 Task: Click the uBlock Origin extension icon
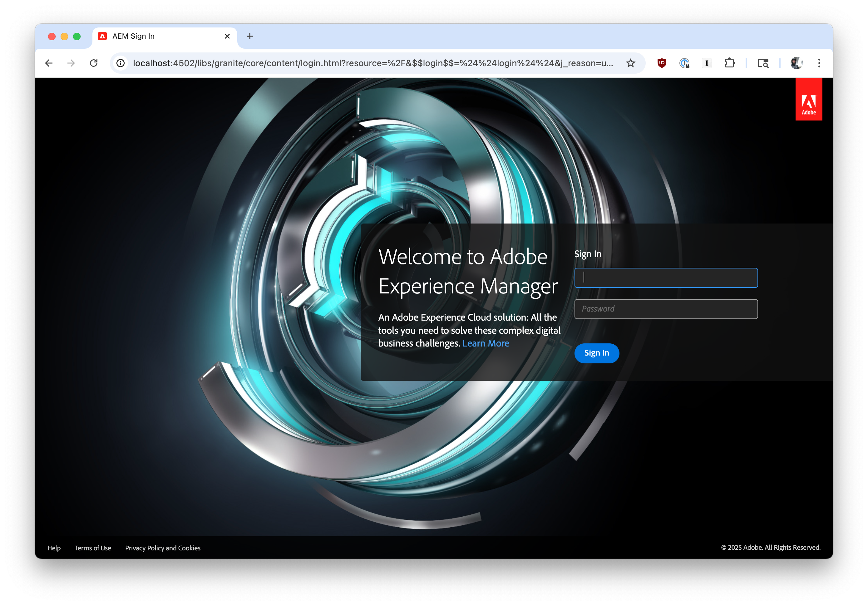(x=662, y=63)
